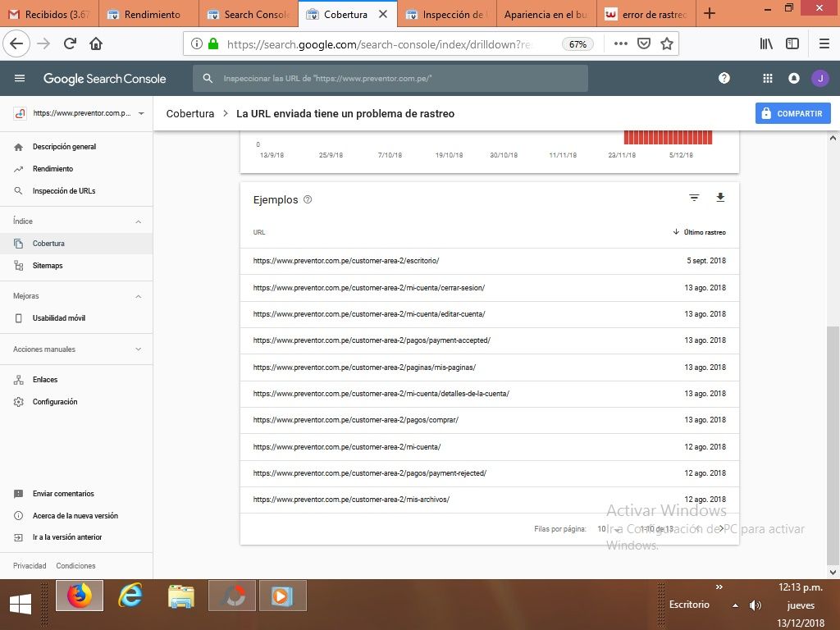Go to next page of examples
840x630 pixels.
pyautogui.click(x=722, y=528)
